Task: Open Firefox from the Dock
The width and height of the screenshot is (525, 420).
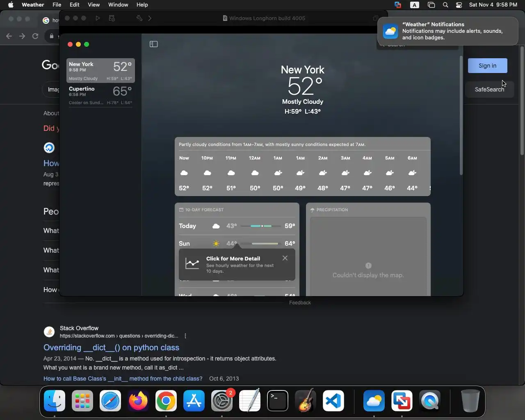Action: [x=138, y=401]
